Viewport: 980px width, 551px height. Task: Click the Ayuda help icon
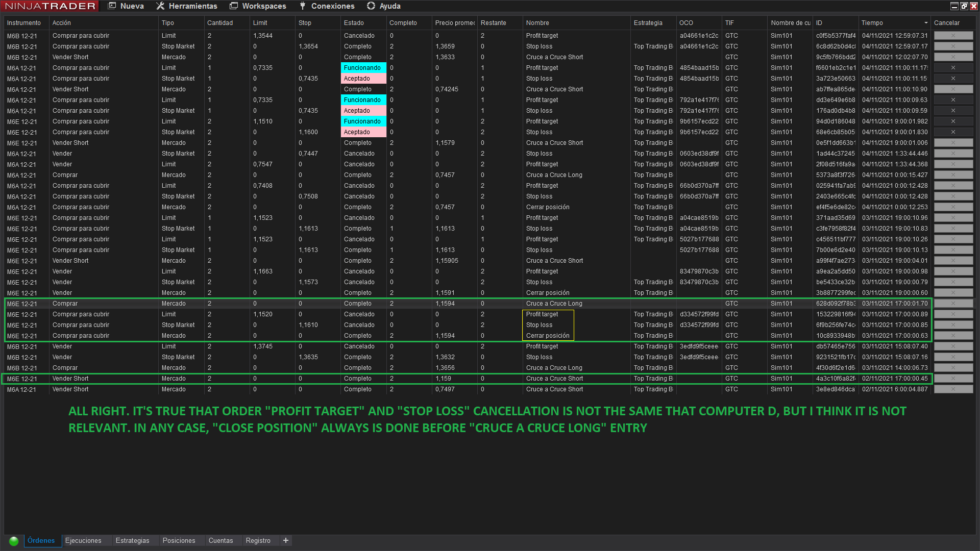click(371, 6)
